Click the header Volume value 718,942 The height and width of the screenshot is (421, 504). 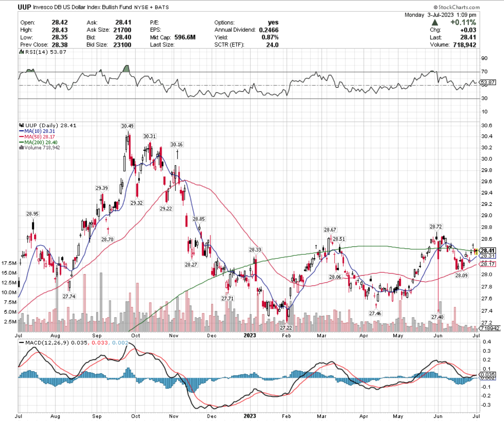[464, 45]
